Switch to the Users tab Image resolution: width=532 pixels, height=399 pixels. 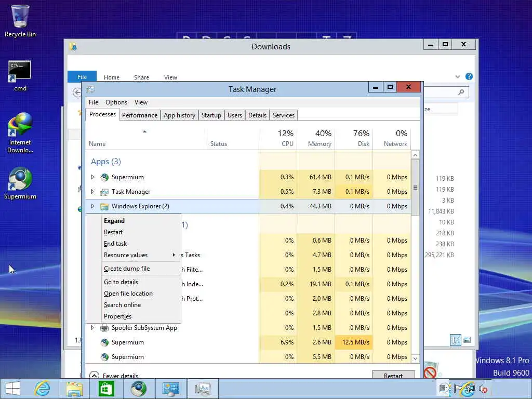click(235, 115)
